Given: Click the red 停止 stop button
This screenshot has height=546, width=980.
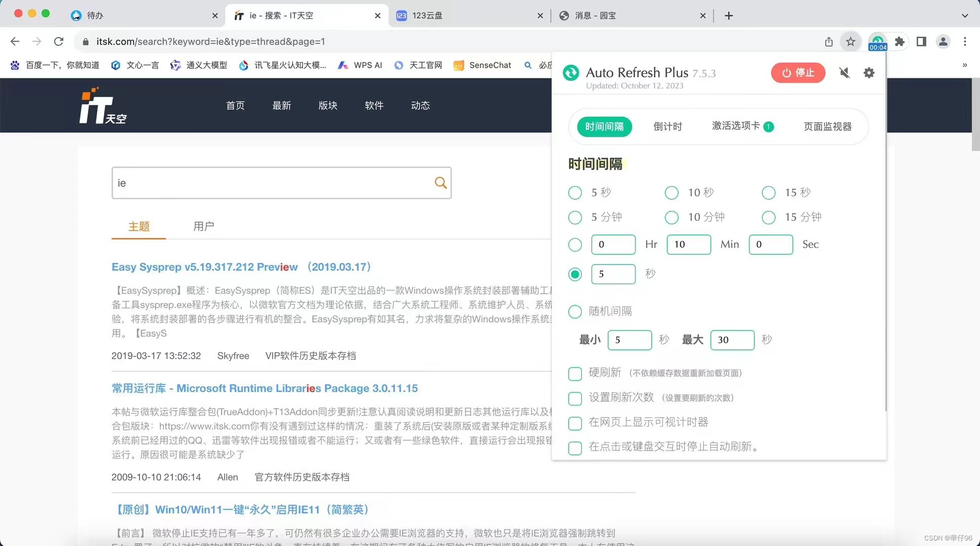Looking at the screenshot, I should coord(798,73).
